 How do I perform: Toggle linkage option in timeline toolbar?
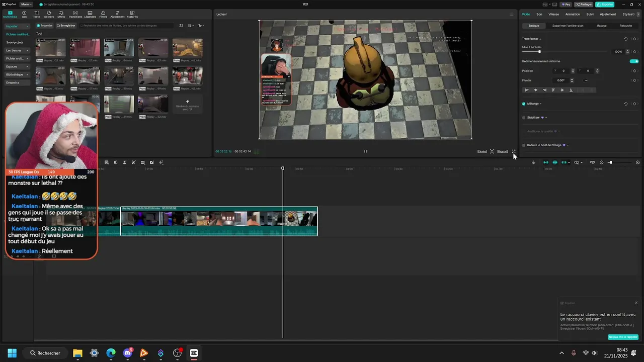click(x=564, y=162)
